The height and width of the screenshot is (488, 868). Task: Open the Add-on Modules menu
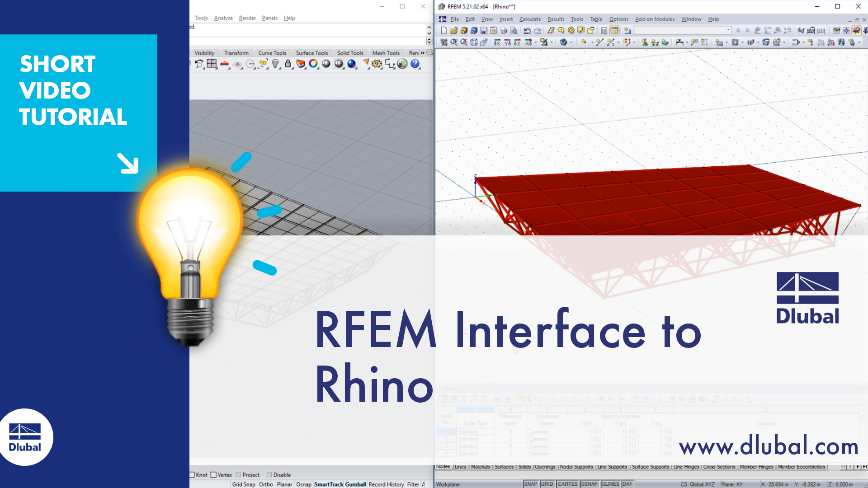pyautogui.click(x=654, y=19)
